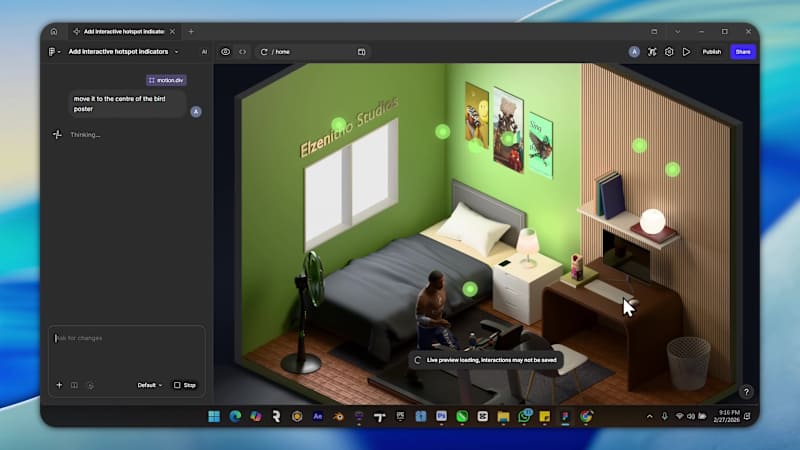
Task: Open the Windows Start menu
Action: [x=214, y=416]
